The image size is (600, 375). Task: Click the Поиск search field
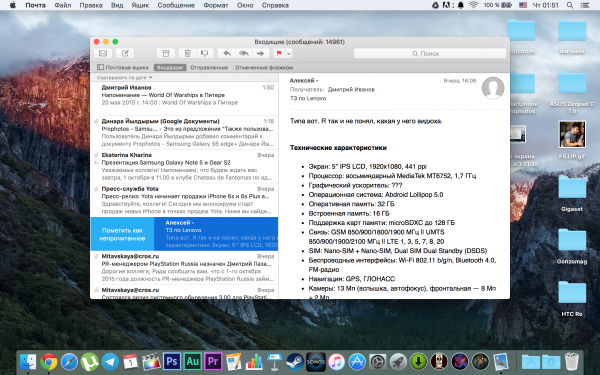tap(430, 54)
